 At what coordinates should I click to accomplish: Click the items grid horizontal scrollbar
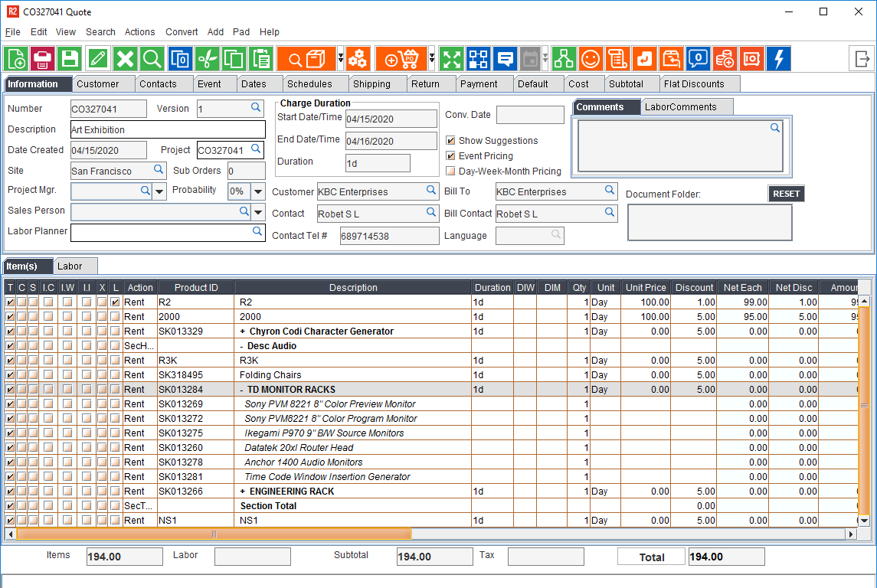coord(214,534)
